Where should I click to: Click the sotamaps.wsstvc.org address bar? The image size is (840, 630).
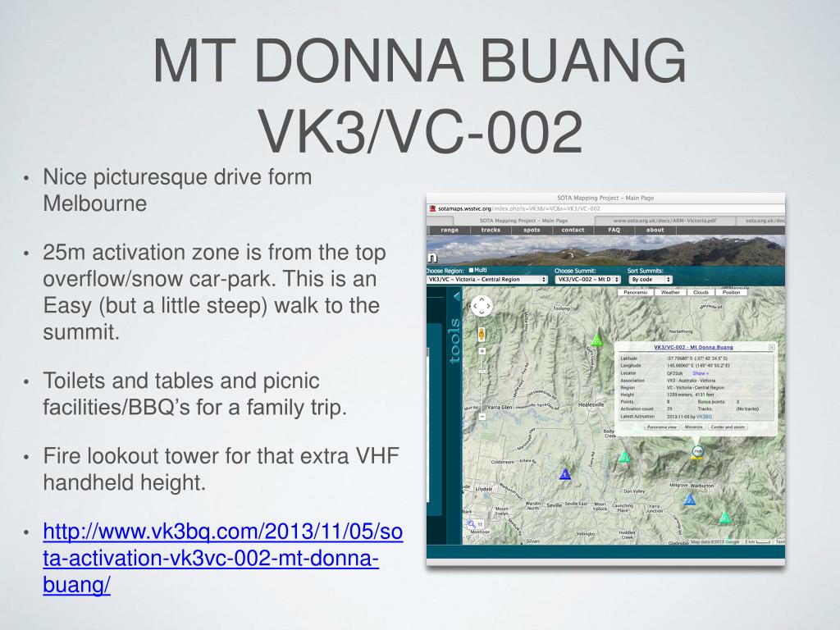[605, 209]
